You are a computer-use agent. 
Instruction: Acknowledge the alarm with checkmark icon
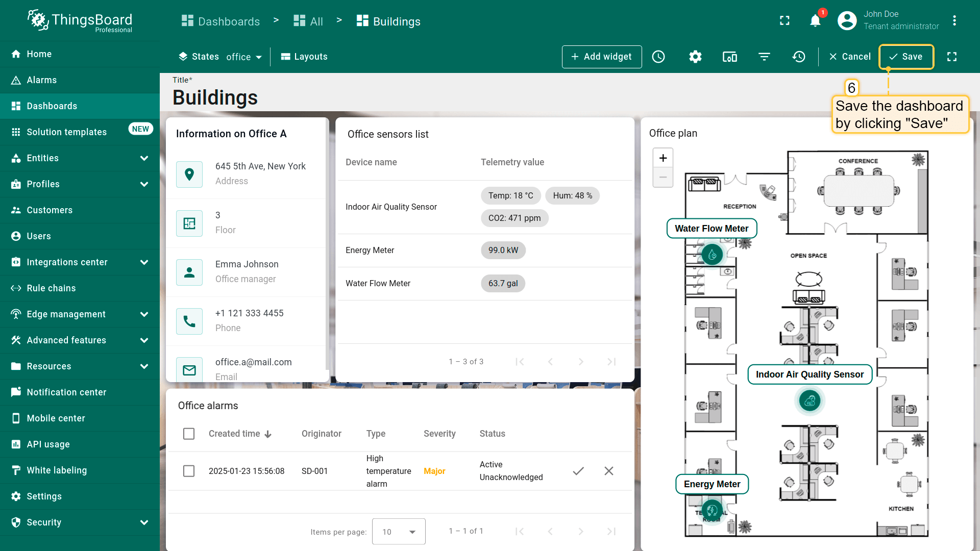578,471
